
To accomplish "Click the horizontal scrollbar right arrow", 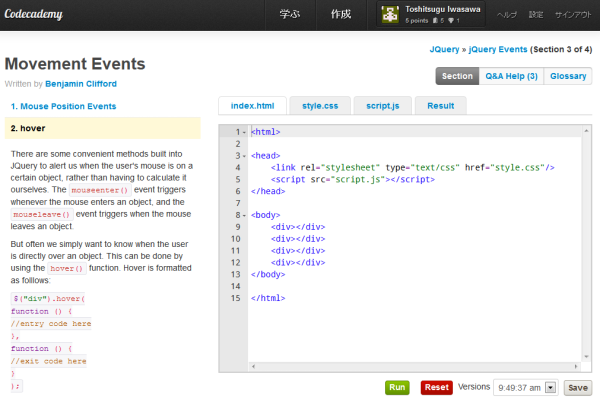I will coord(576,366).
